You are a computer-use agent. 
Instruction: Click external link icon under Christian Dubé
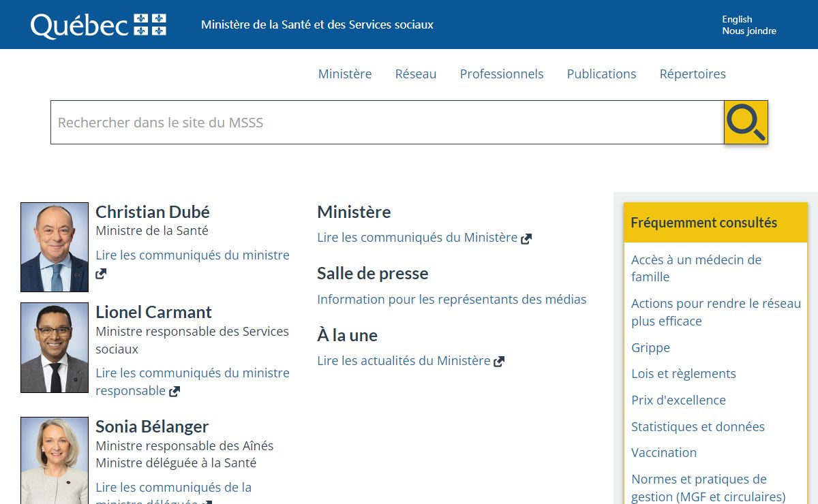pos(101,274)
